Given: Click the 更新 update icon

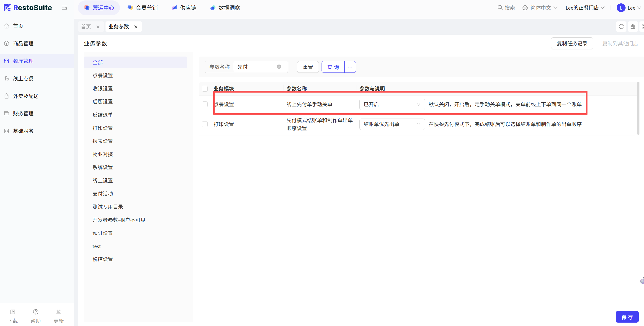Looking at the screenshot, I should tap(59, 312).
